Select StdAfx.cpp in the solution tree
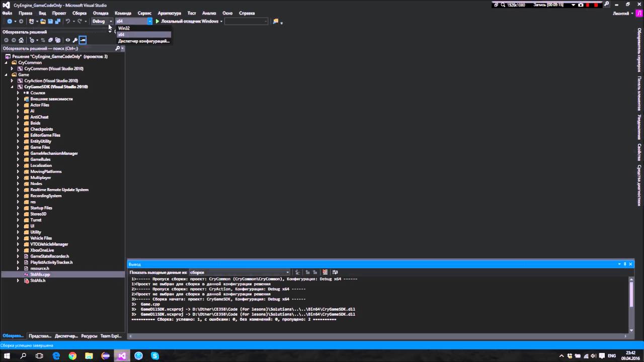 click(40, 275)
